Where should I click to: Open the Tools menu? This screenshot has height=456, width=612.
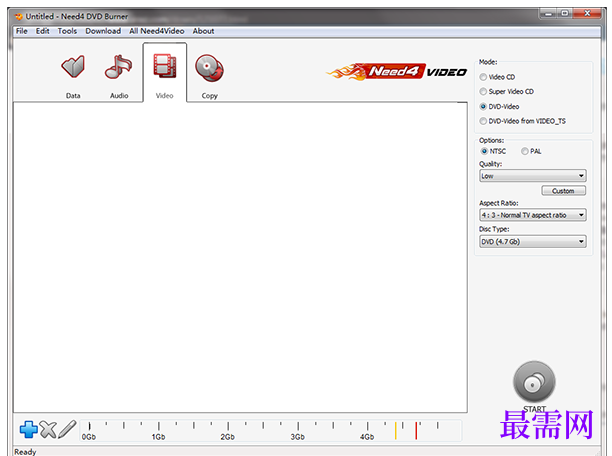[x=67, y=31]
